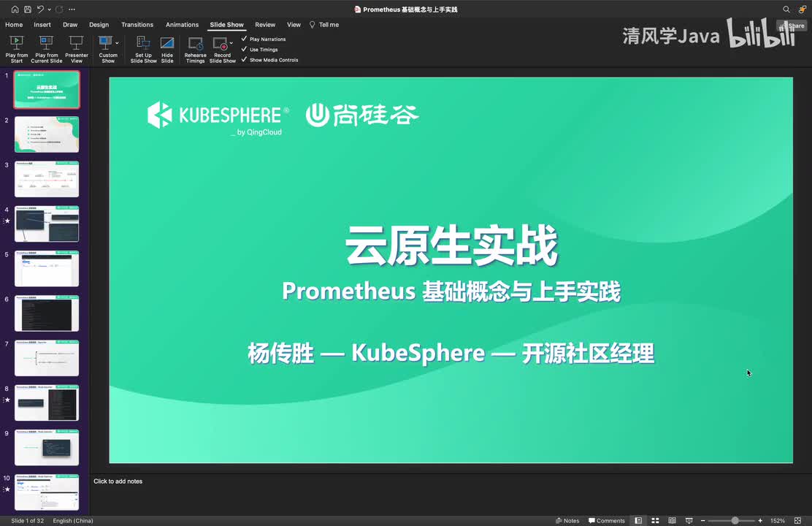Click the animation star beside slide 10
This screenshot has height=526, width=812.
tap(7, 489)
